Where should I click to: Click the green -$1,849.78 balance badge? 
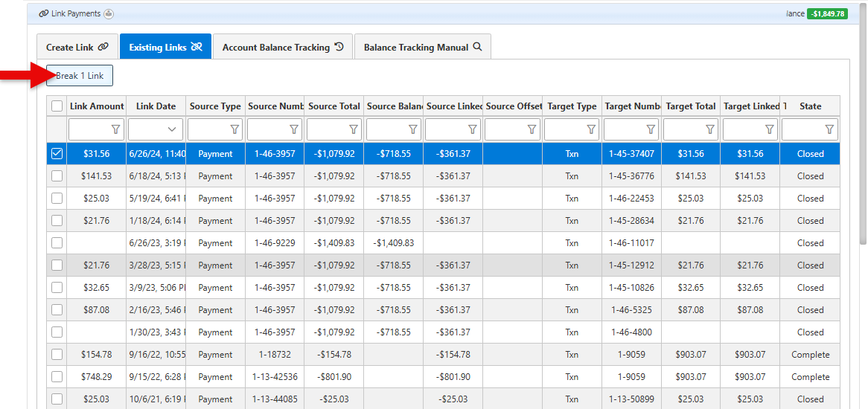click(827, 13)
